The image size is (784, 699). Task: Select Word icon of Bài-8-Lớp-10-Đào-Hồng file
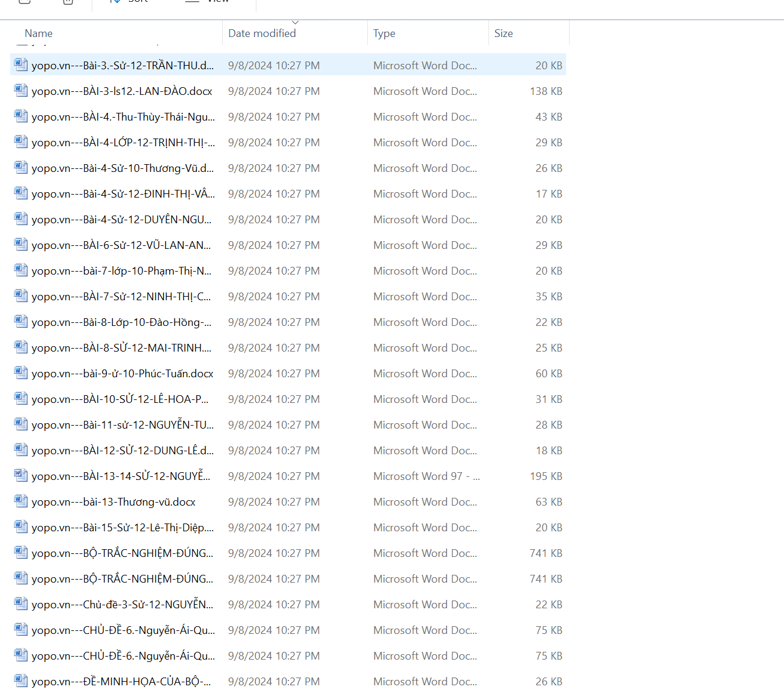click(21, 322)
